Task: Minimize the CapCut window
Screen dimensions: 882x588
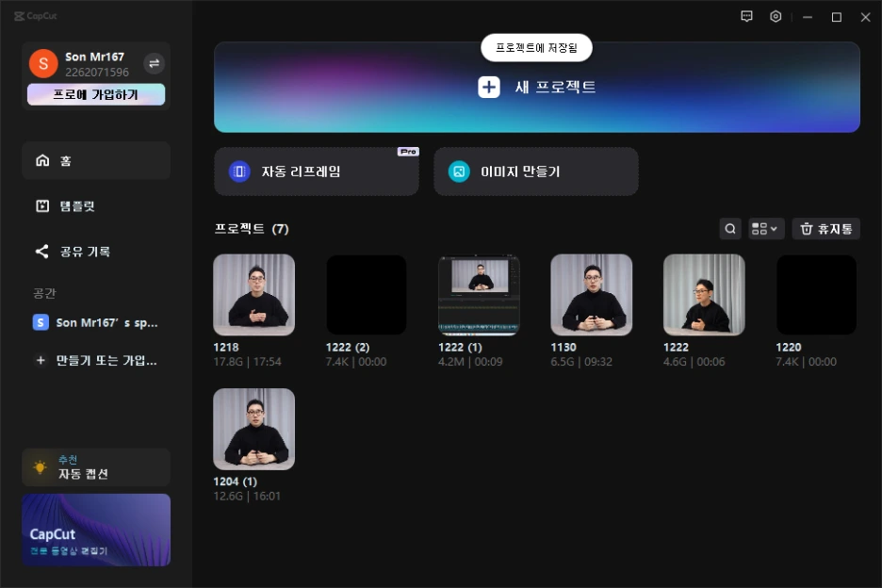Action: click(x=808, y=17)
